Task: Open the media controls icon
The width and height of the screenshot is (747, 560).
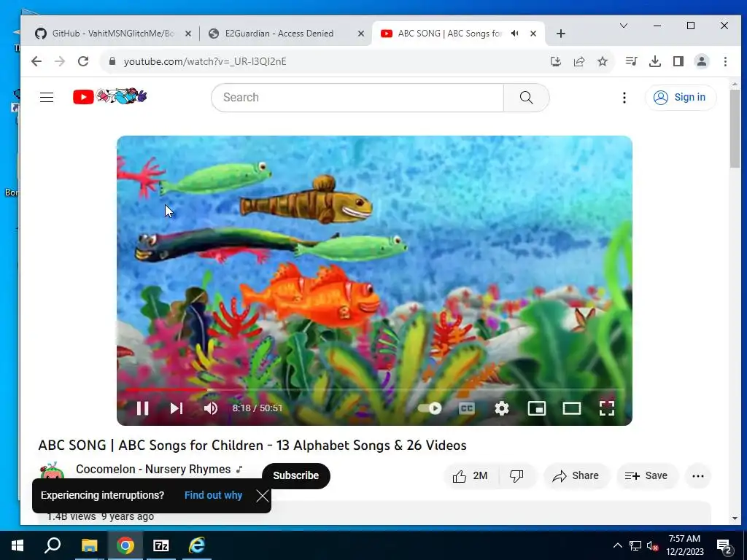Action: tap(631, 61)
